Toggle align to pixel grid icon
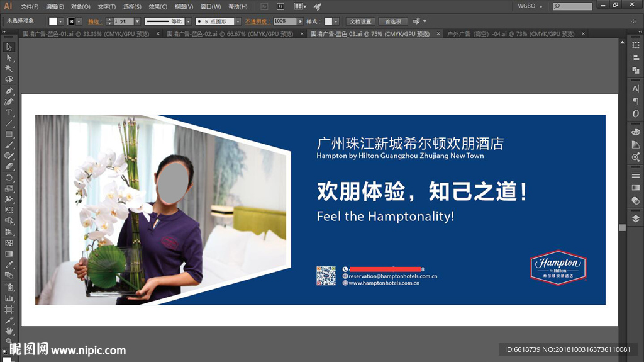 click(416, 21)
